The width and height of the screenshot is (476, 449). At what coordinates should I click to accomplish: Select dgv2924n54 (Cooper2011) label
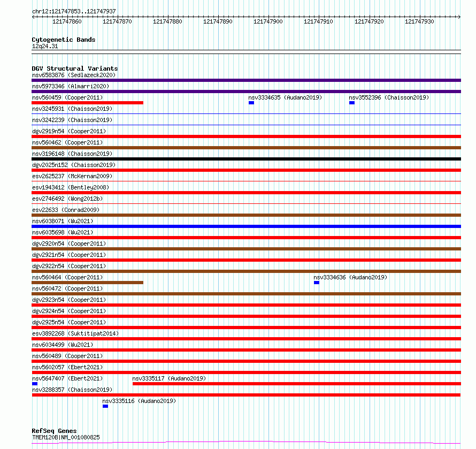(69, 311)
